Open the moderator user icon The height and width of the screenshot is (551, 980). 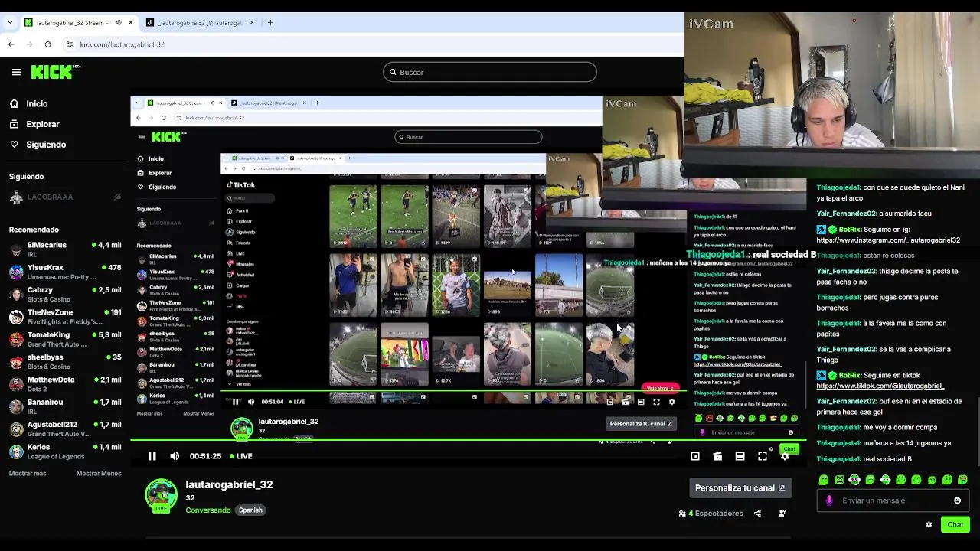[782, 514]
